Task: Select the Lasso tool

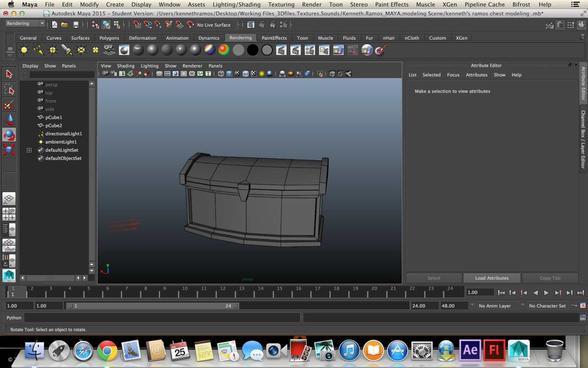Action: (9, 89)
